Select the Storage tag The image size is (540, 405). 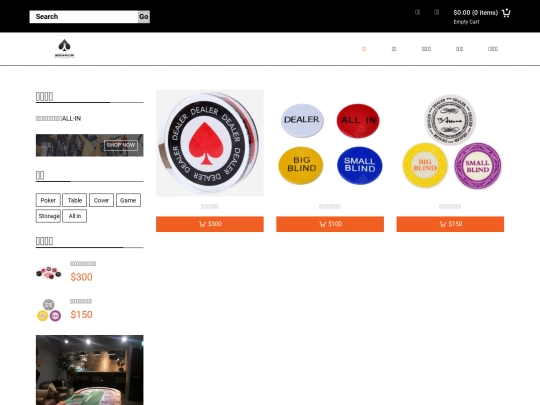click(48, 216)
